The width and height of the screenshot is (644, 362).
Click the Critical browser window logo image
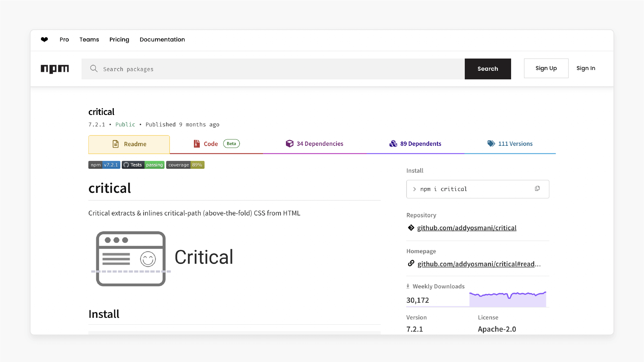point(131,259)
